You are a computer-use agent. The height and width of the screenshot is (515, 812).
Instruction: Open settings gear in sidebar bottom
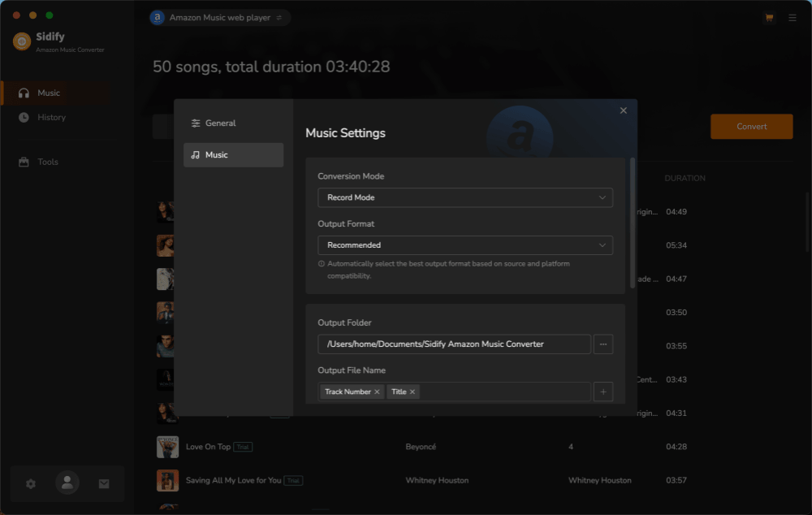[31, 483]
